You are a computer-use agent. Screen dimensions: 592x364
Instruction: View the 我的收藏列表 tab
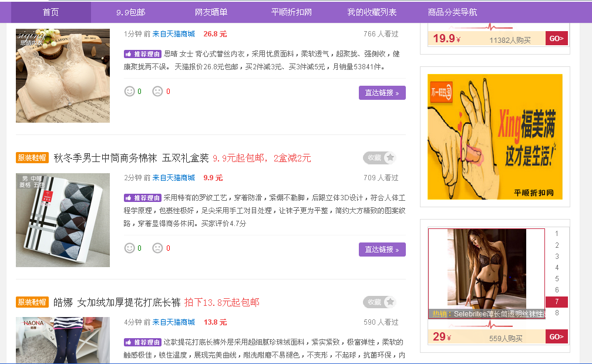coord(372,12)
